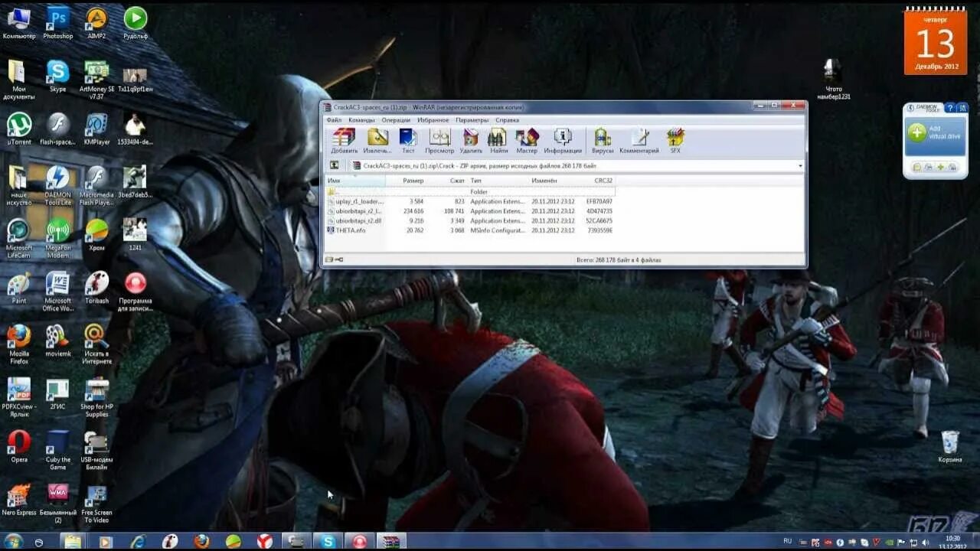980x551 pixels.
Task: Click the Вирусы (Virus scan) toolbar icon
Action: click(603, 141)
